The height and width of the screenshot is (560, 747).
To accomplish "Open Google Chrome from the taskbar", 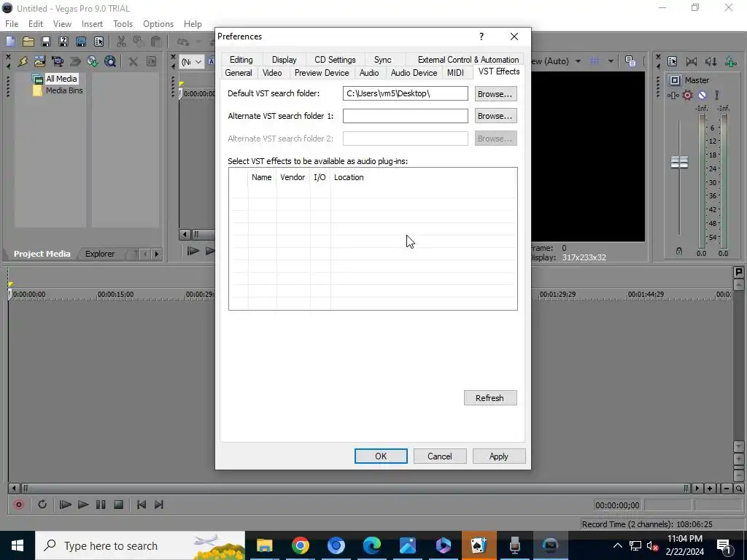I will tap(300, 545).
